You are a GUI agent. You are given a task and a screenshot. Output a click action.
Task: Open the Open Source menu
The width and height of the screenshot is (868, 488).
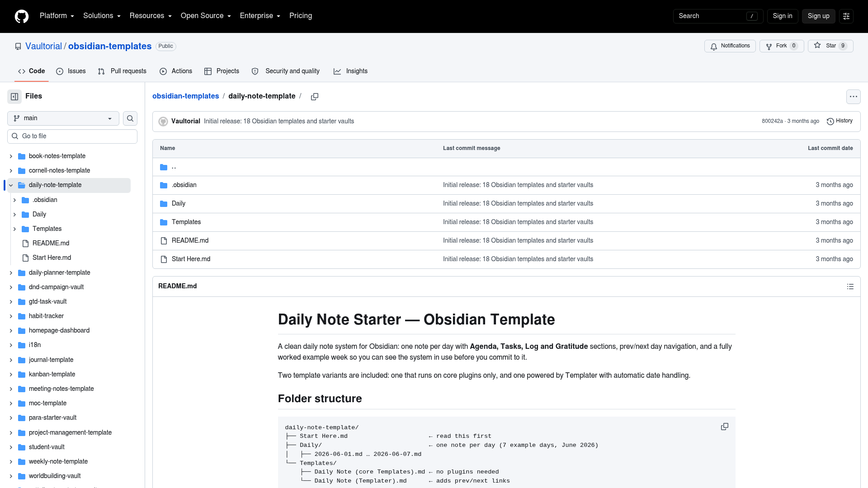[x=206, y=16]
